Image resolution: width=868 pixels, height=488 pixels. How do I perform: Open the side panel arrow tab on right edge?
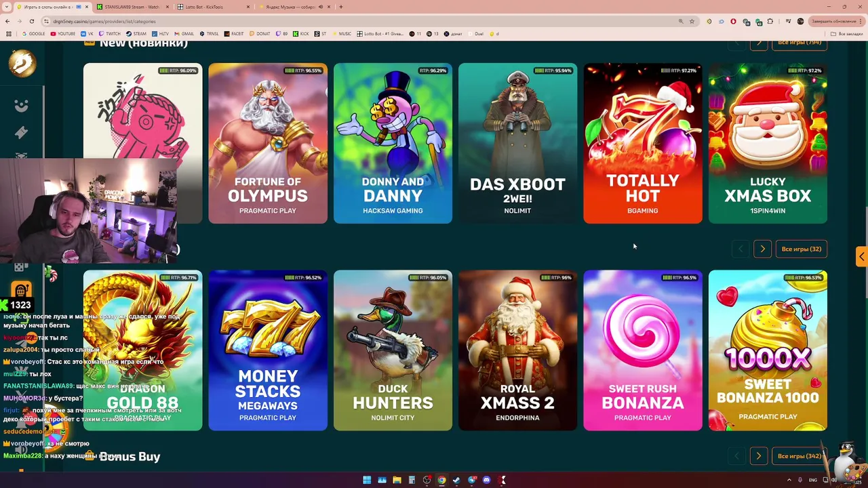tap(862, 256)
